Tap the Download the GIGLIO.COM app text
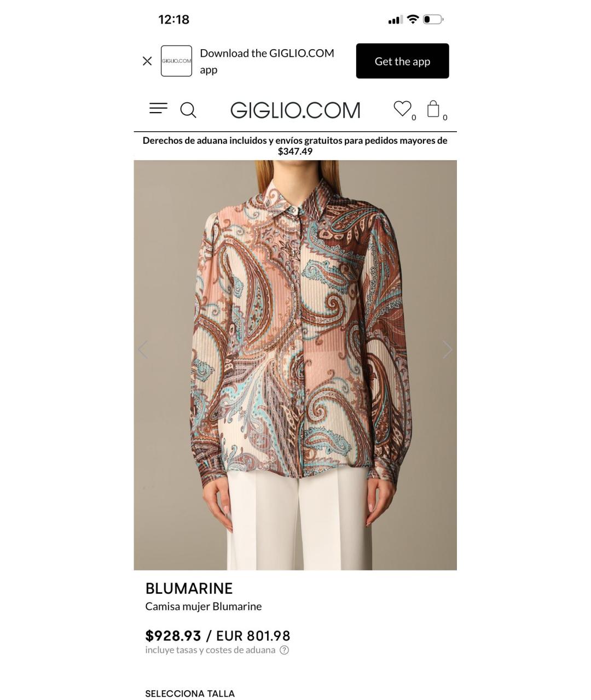 (x=267, y=61)
